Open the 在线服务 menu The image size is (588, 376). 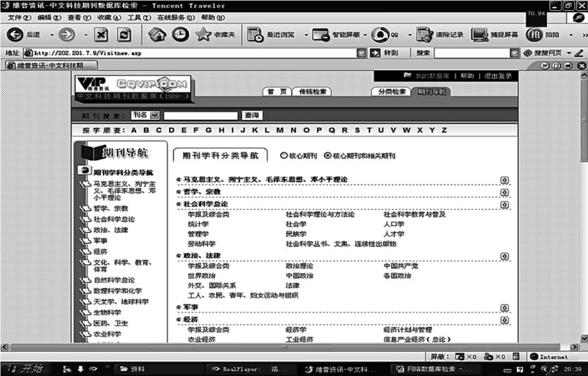pos(176,18)
